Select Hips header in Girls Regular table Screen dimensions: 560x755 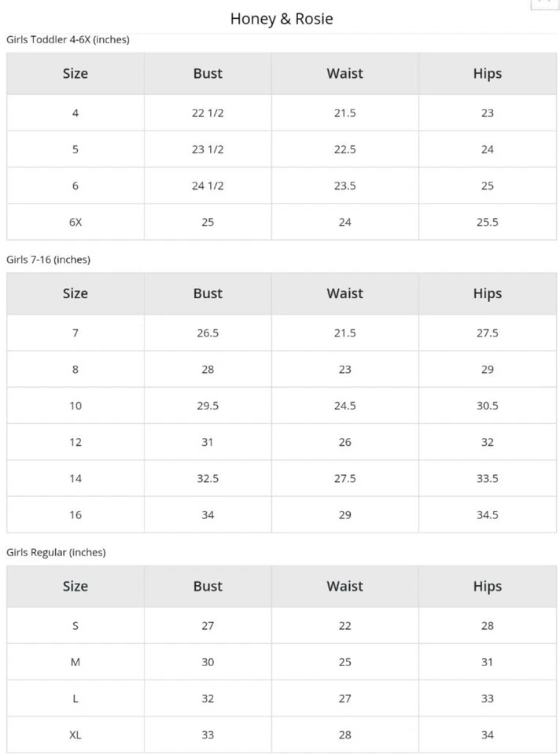pos(487,586)
